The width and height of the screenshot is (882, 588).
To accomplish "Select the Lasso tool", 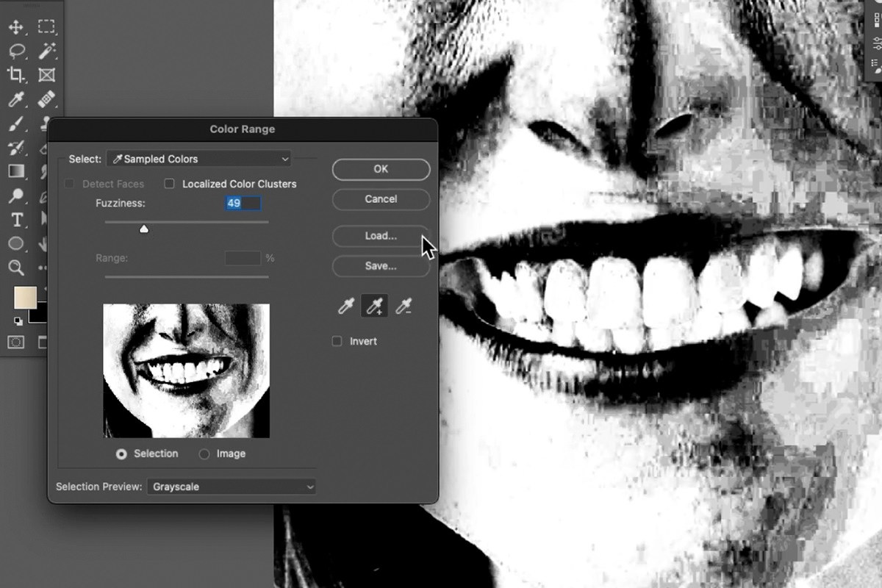I will [x=16, y=51].
